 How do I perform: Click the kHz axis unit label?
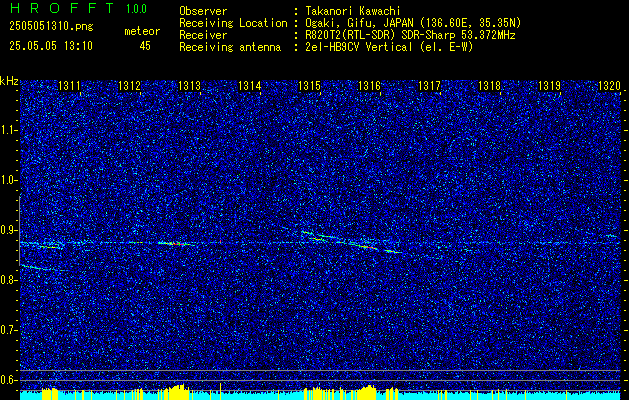[9, 81]
